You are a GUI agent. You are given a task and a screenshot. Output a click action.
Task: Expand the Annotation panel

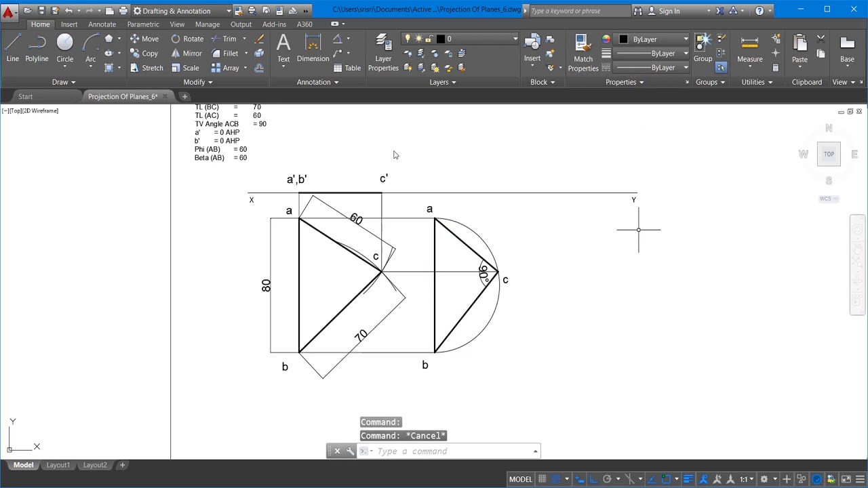point(317,82)
